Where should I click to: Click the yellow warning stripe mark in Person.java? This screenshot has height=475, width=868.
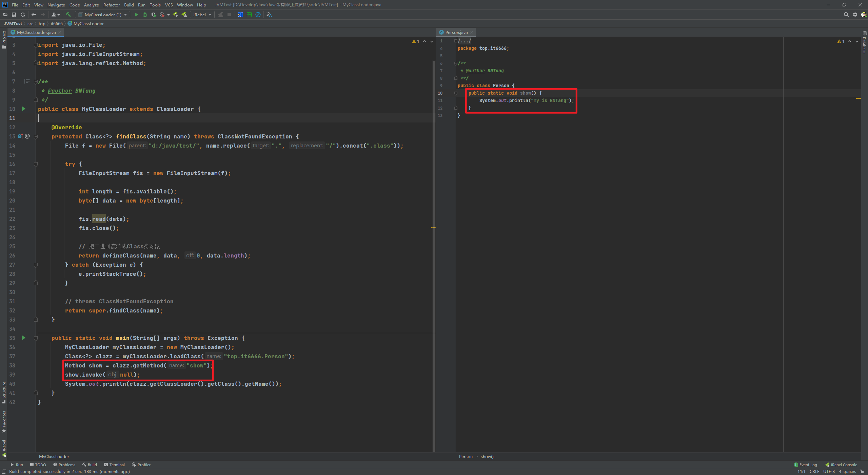coord(859,98)
